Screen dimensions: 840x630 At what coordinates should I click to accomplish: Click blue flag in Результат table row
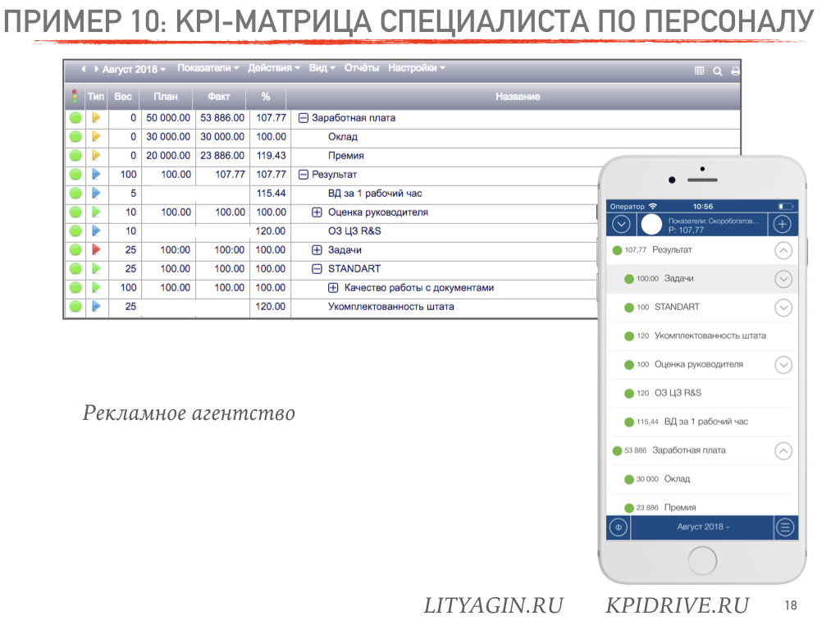[x=96, y=174]
